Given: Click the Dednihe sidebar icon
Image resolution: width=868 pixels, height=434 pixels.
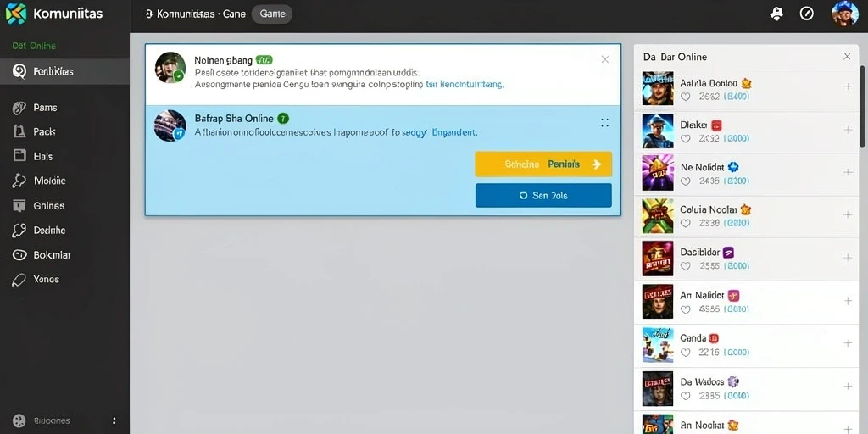Looking at the screenshot, I should 19,231.
